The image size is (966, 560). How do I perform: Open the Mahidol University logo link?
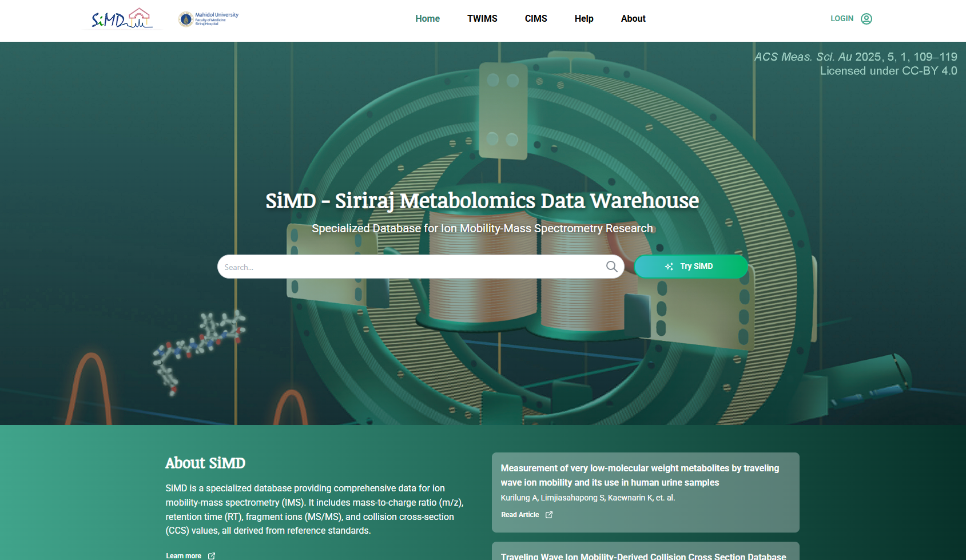208,19
